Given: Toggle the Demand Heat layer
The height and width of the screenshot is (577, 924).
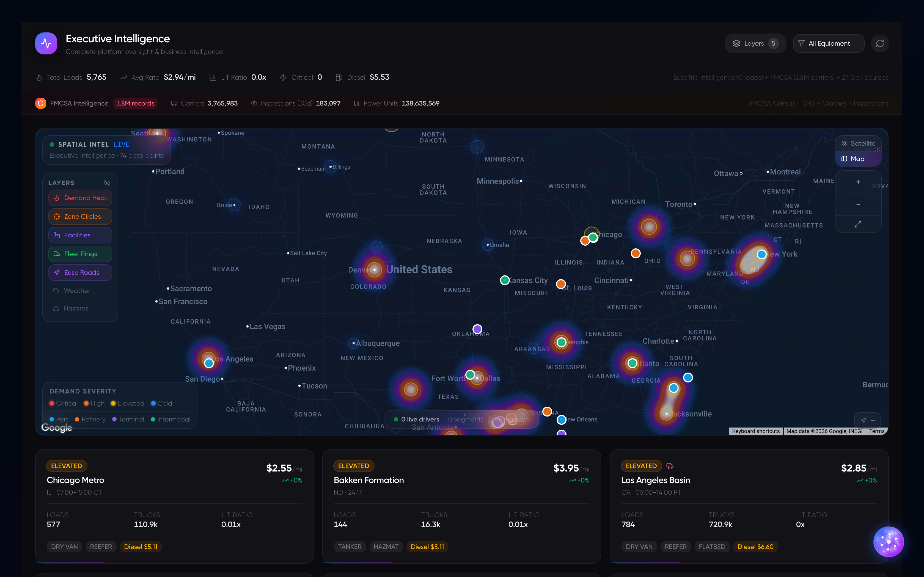Looking at the screenshot, I should (x=80, y=198).
